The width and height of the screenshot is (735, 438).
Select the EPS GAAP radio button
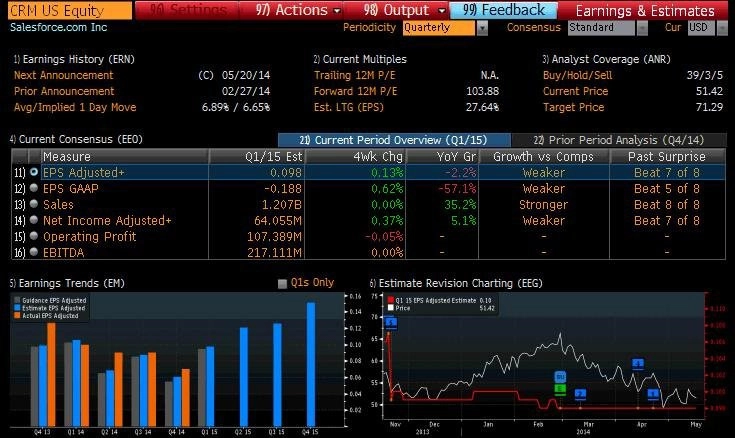tap(34, 188)
